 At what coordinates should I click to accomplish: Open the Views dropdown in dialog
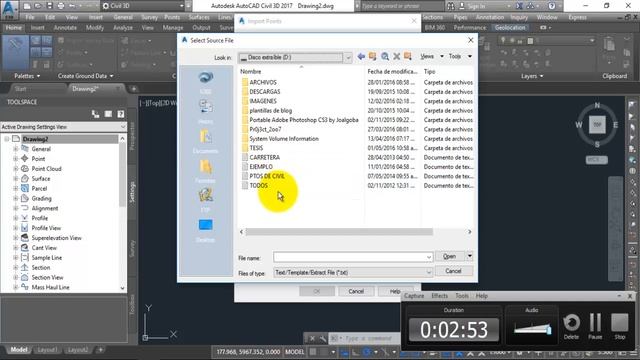tap(442, 56)
